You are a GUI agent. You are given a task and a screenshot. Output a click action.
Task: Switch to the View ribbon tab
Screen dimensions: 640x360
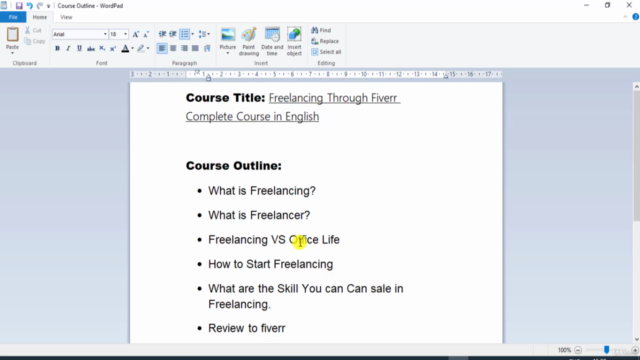66,17
